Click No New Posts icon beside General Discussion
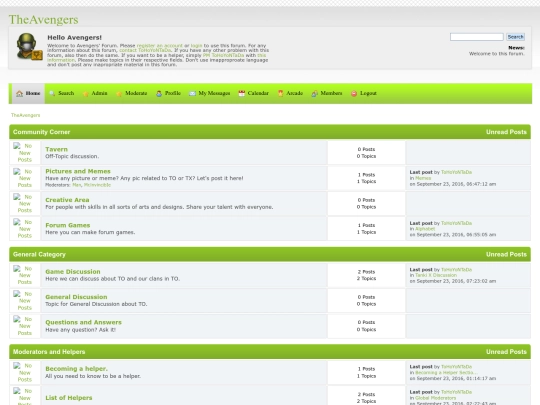The width and height of the screenshot is (540, 405). 24,301
